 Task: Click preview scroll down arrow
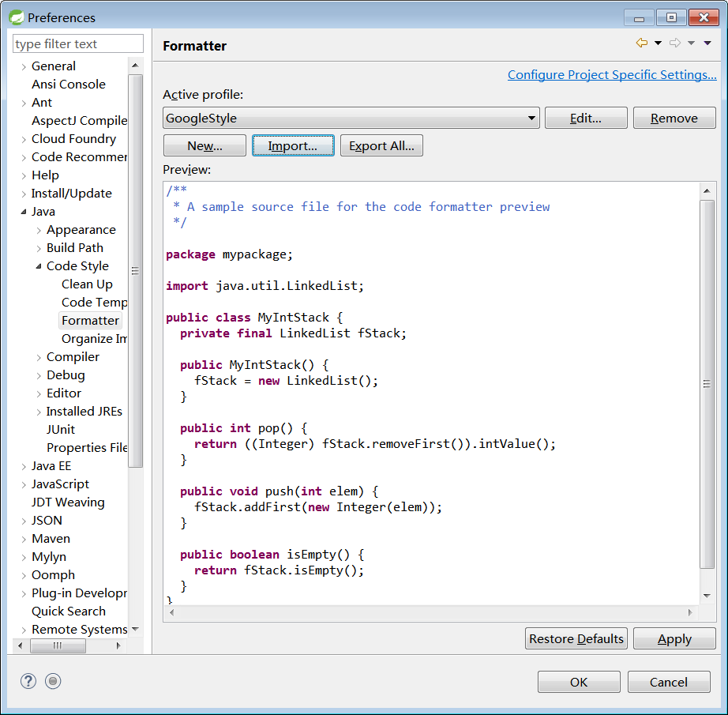pyautogui.click(x=707, y=596)
